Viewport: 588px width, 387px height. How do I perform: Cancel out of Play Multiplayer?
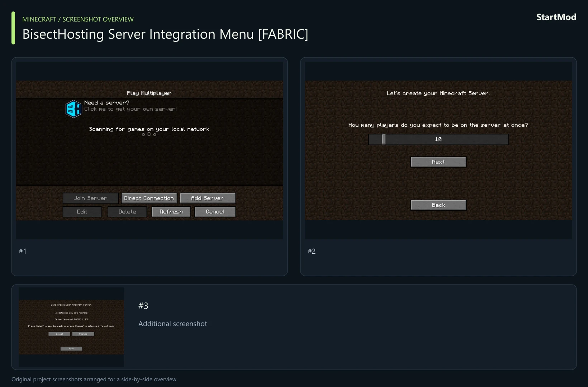coord(215,212)
